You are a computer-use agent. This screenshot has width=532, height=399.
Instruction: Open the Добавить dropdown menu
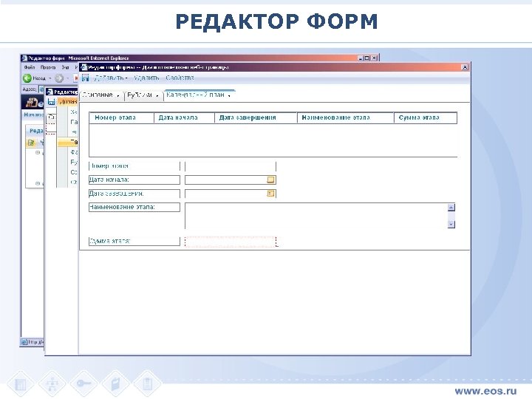click(111, 78)
